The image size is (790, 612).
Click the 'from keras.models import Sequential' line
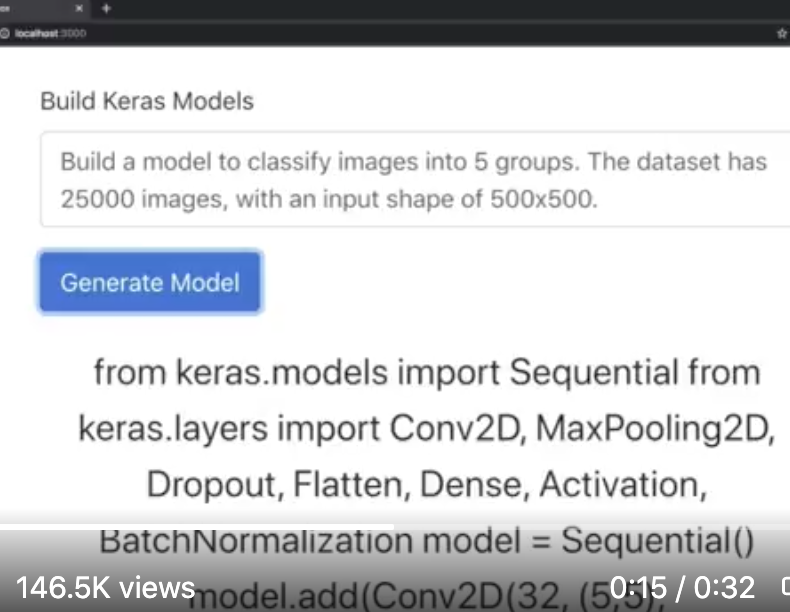[x=427, y=372]
